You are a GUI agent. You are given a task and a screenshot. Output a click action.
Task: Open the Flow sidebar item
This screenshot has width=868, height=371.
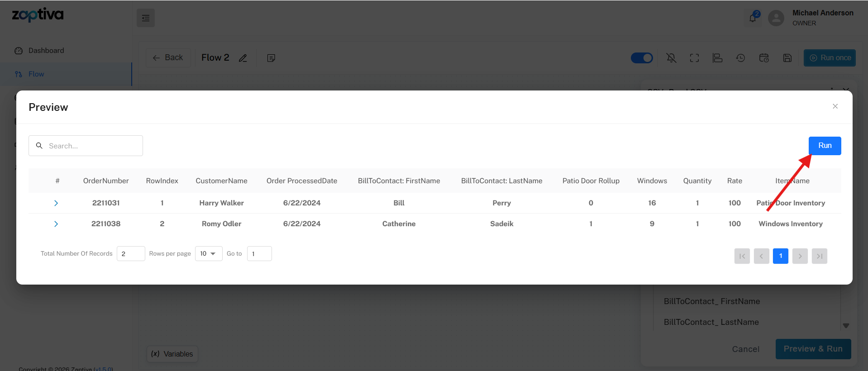click(x=36, y=74)
